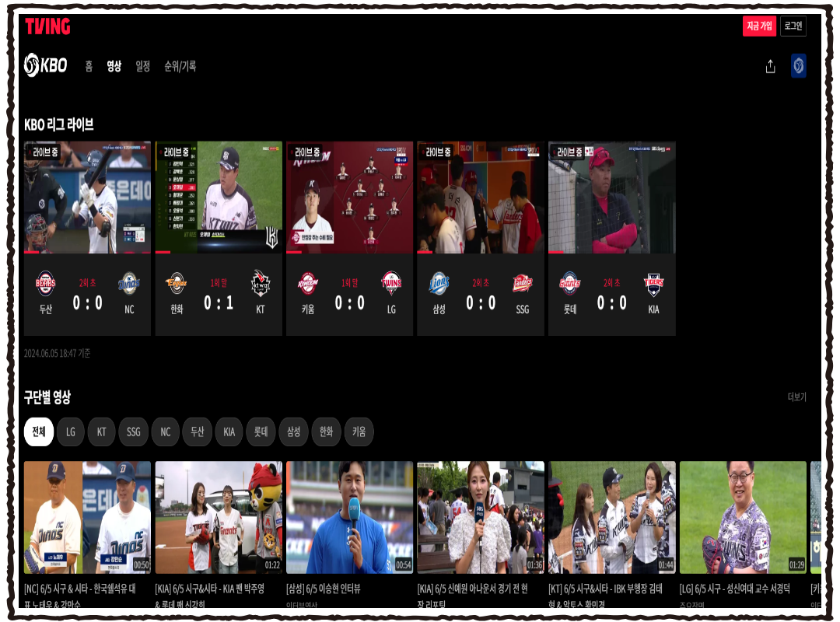
Task: Select the 삼성 team filter chip
Action: point(293,432)
